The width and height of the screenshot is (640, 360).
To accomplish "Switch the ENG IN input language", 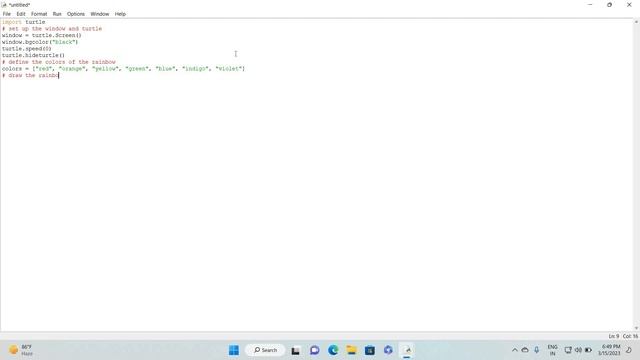I will [x=553, y=350].
